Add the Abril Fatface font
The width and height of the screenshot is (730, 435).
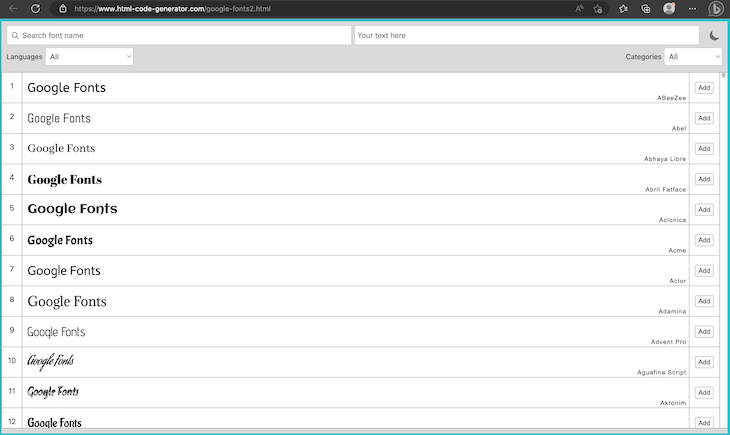tap(704, 179)
